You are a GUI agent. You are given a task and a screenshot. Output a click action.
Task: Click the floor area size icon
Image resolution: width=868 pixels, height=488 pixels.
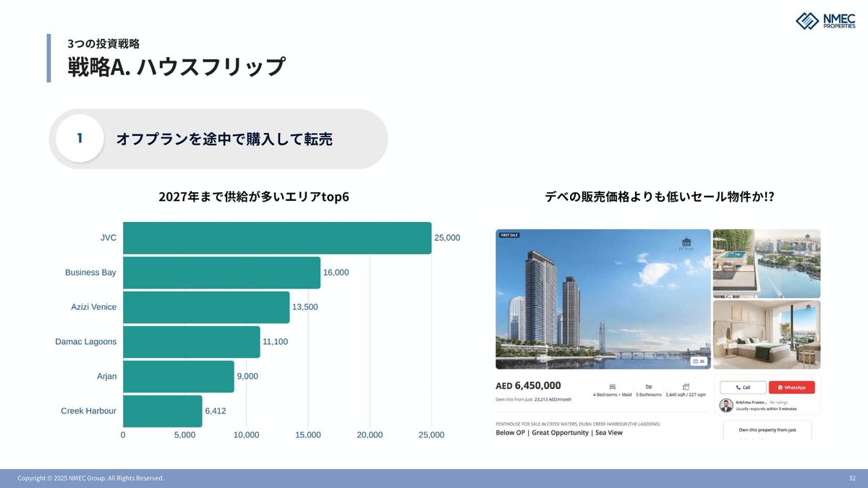pos(686,386)
